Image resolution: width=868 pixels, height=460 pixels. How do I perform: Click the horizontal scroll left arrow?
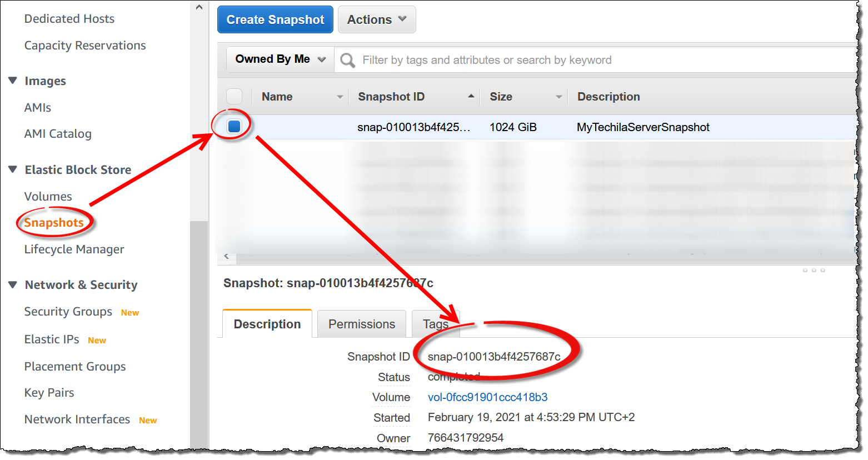click(226, 256)
